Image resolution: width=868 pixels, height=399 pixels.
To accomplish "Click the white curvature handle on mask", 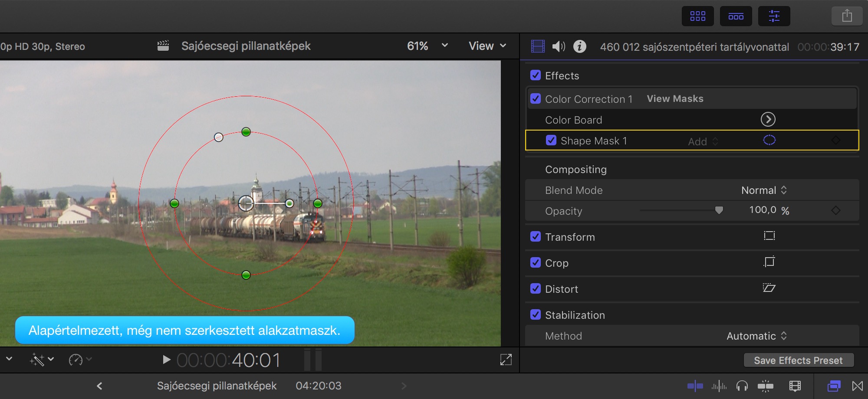I will pos(219,137).
